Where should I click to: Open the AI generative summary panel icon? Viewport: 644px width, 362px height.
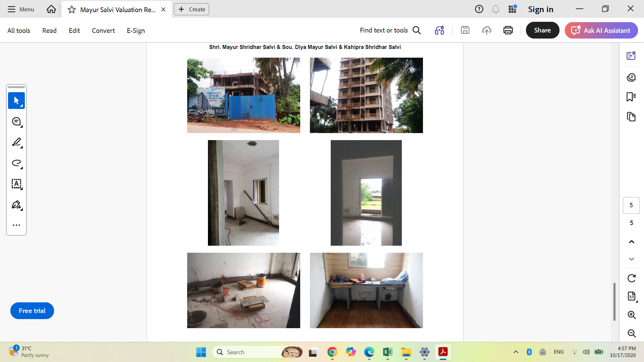point(631,56)
